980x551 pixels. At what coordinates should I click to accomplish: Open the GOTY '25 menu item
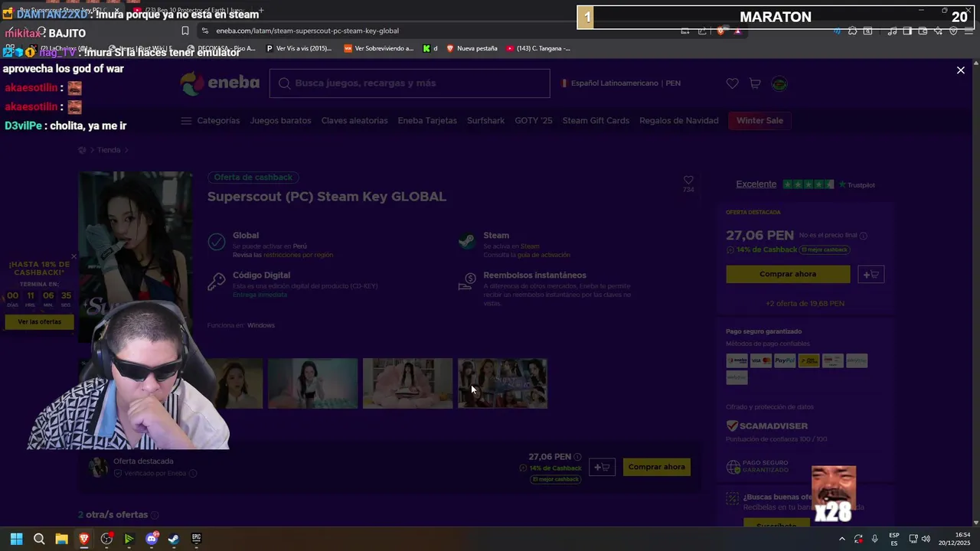[x=533, y=121]
